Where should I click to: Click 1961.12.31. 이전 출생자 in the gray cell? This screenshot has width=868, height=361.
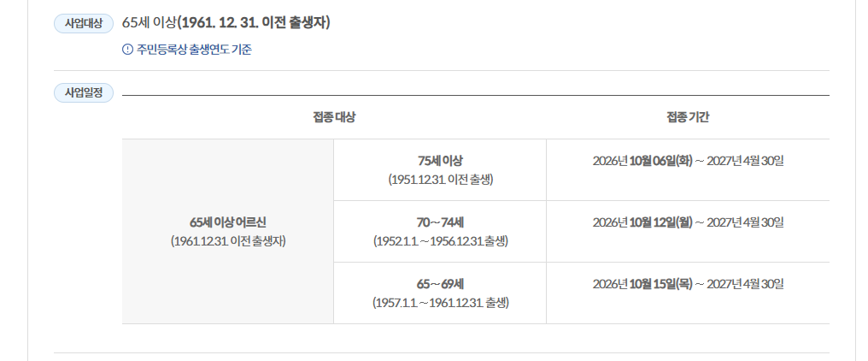pos(228,241)
